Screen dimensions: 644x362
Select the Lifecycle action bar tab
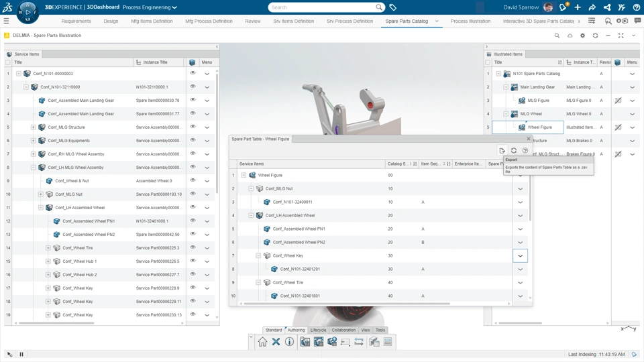(318, 330)
